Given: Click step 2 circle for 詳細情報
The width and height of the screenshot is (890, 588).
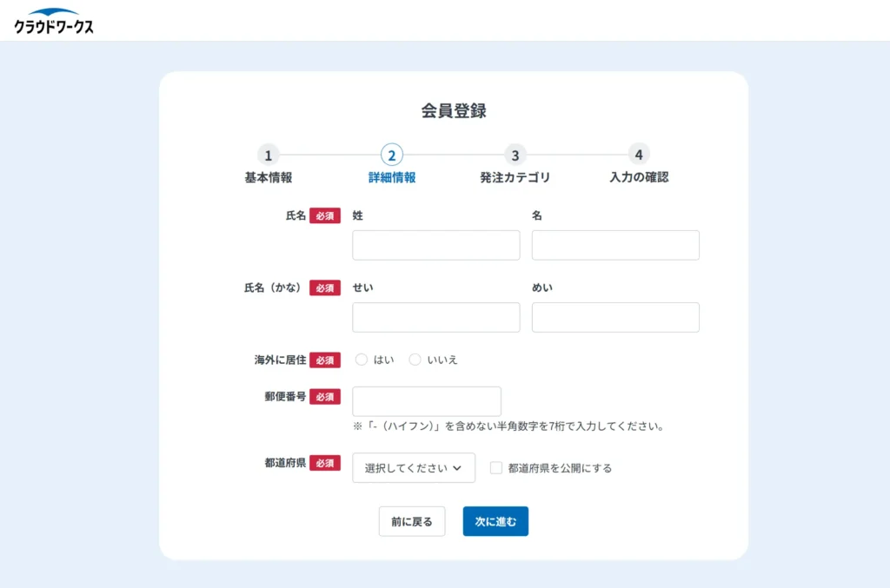Looking at the screenshot, I should (391, 155).
